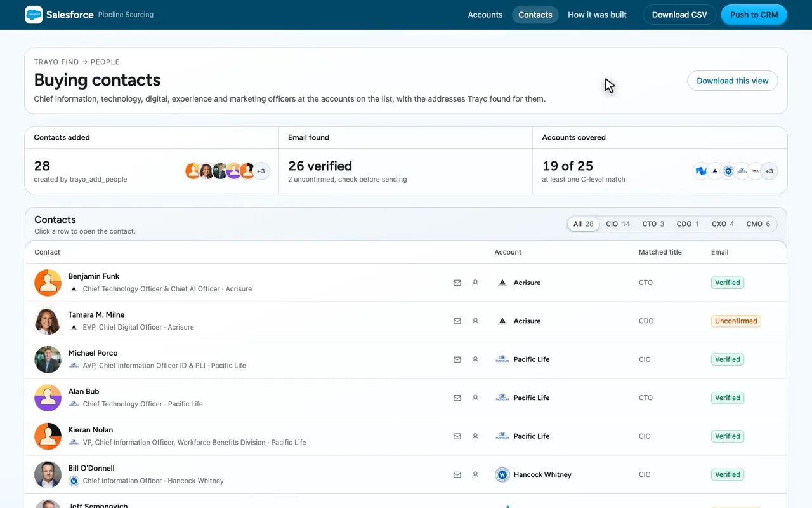
Task: Click +3 badge in Accounts covered card
Action: point(769,171)
